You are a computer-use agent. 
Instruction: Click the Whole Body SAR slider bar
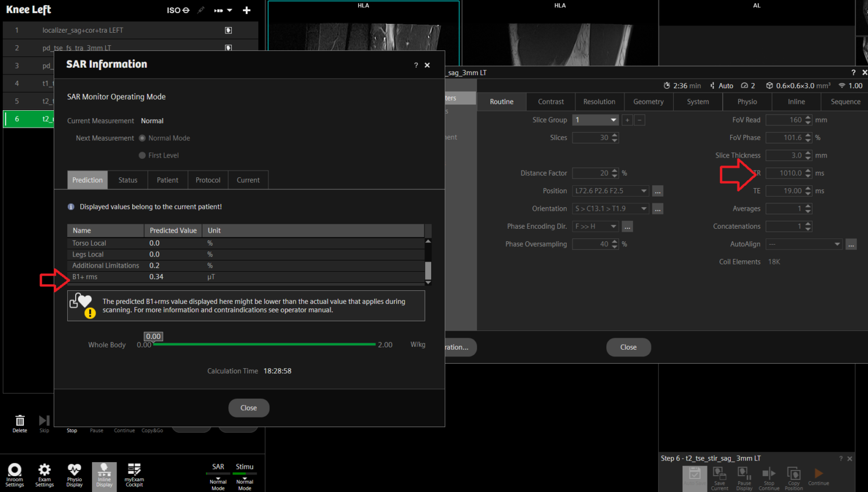click(264, 344)
